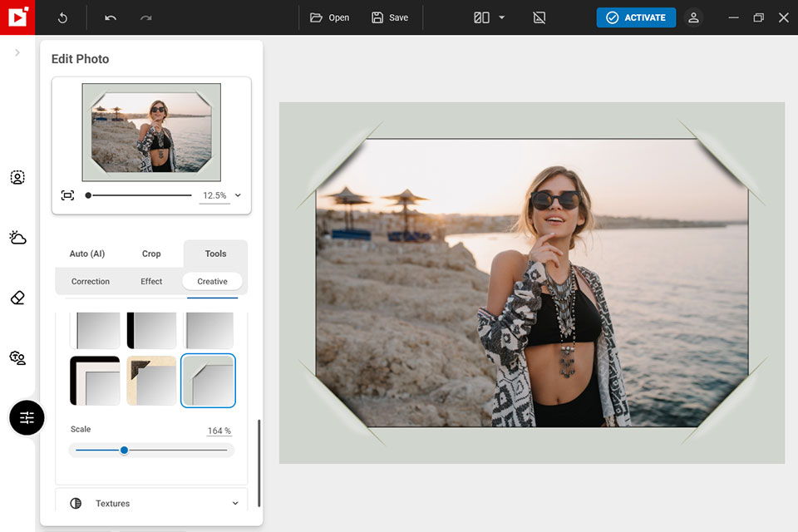Toggle the before/after compare view icon
This screenshot has width=798, height=532.
pos(481,17)
